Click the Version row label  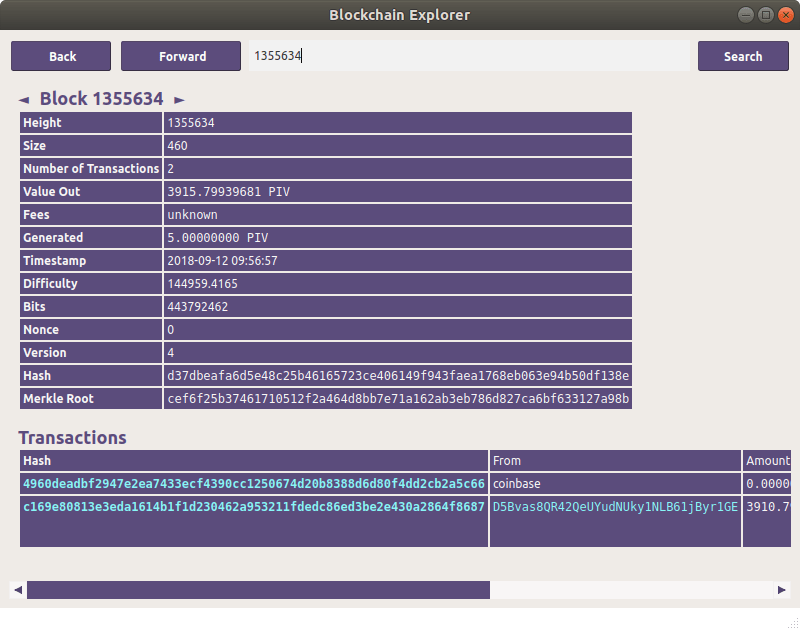pyautogui.click(x=45, y=352)
